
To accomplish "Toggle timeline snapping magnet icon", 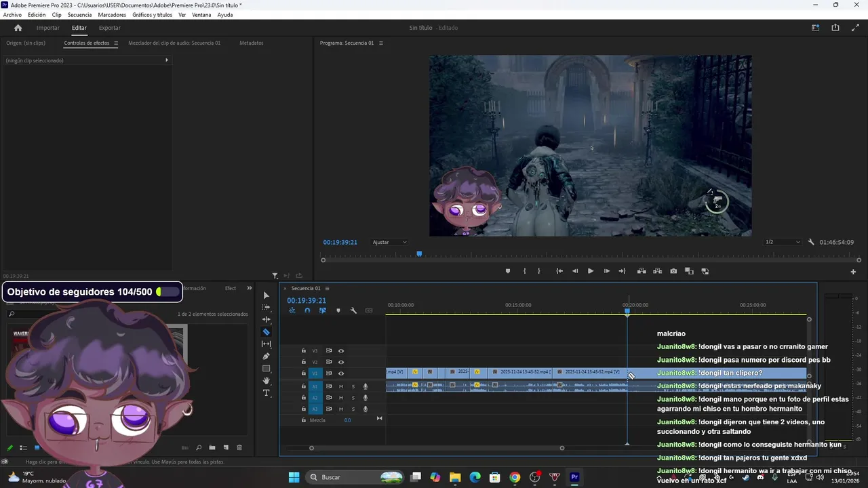I will pyautogui.click(x=307, y=310).
